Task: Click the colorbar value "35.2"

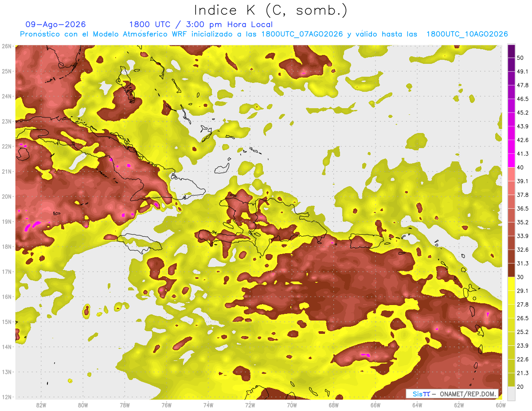Action: tap(523, 222)
